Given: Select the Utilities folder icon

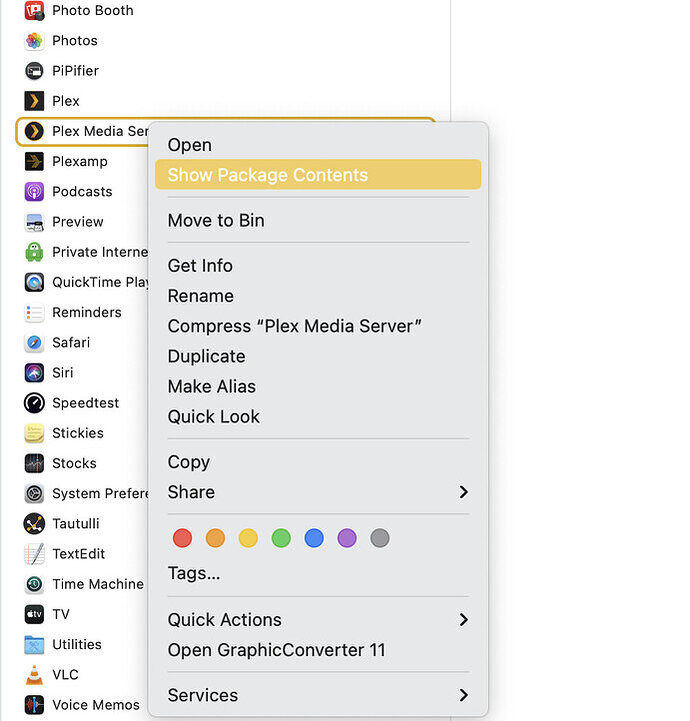Looking at the screenshot, I should coord(34,645).
